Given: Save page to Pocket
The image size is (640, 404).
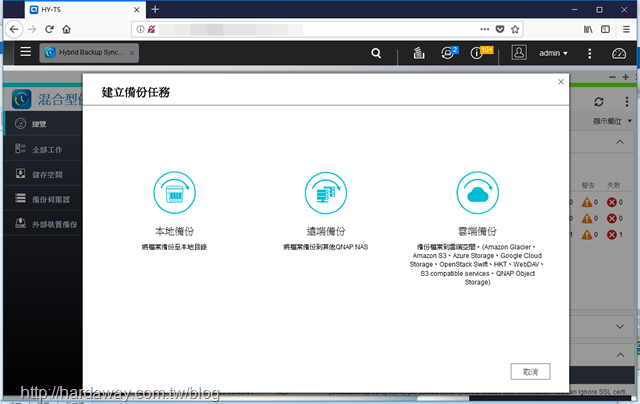Looking at the screenshot, I should click(x=500, y=29).
